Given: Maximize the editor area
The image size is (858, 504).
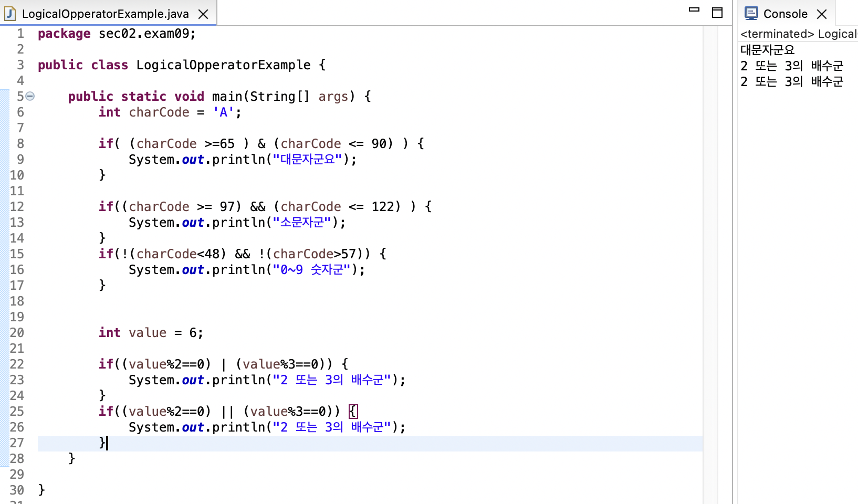Looking at the screenshot, I should 717,13.
